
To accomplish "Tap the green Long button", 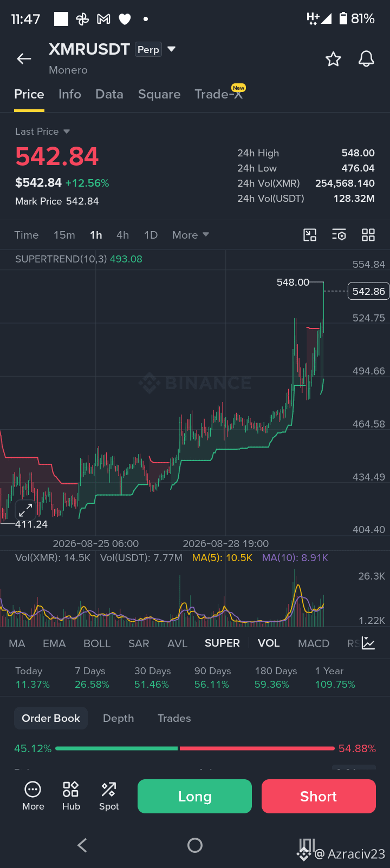I will [x=194, y=796].
